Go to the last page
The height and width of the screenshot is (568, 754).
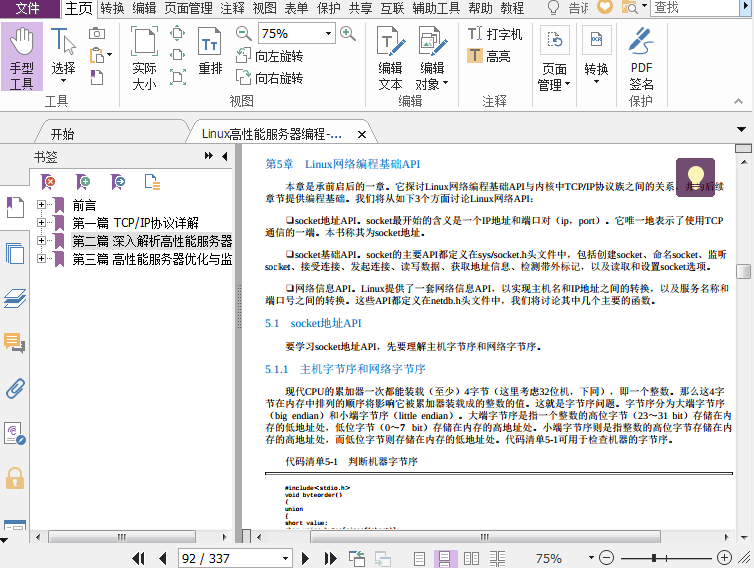click(330, 558)
